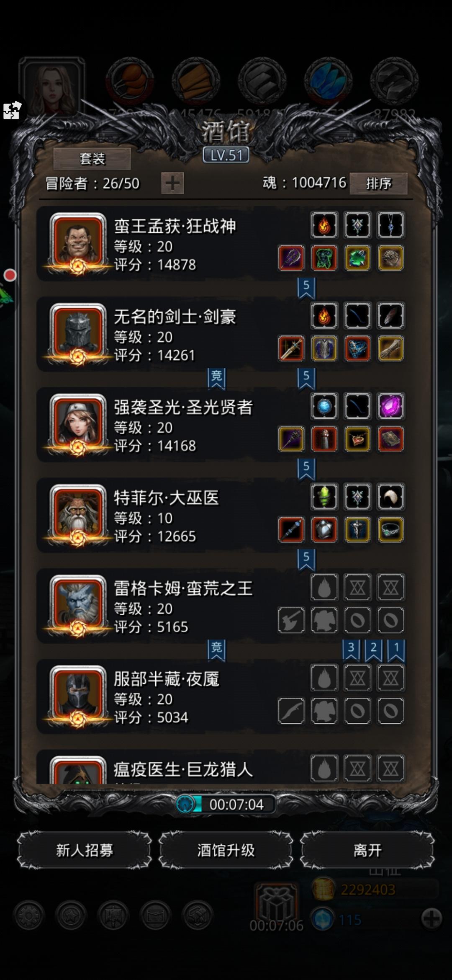Viewport: 452px width, 980px height.
Task: Open 蛮王孟获 flame skill icon
Action: coord(324,225)
